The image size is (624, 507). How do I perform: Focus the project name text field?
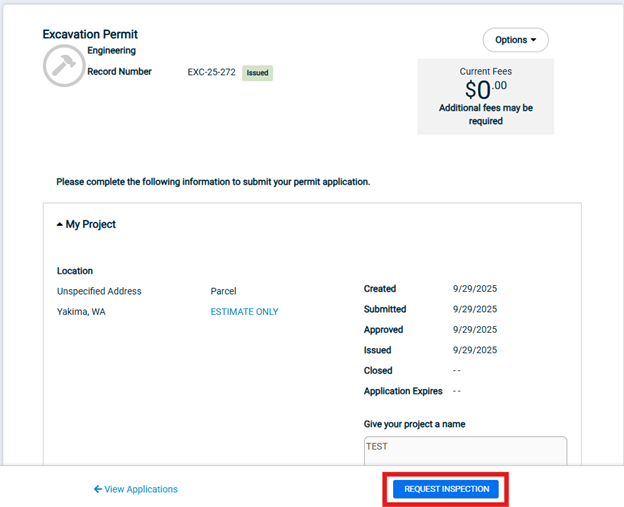click(x=465, y=449)
